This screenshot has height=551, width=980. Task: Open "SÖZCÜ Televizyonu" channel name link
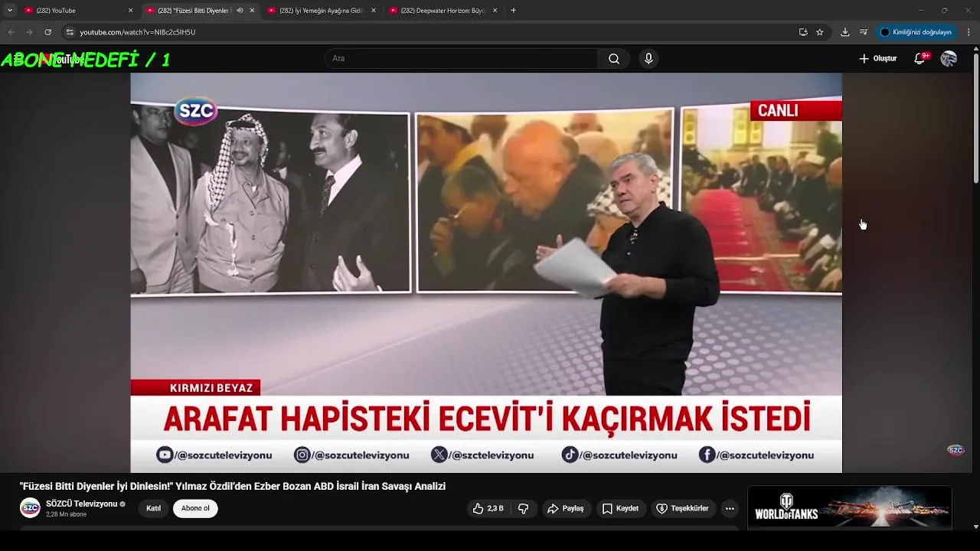pyautogui.click(x=81, y=504)
